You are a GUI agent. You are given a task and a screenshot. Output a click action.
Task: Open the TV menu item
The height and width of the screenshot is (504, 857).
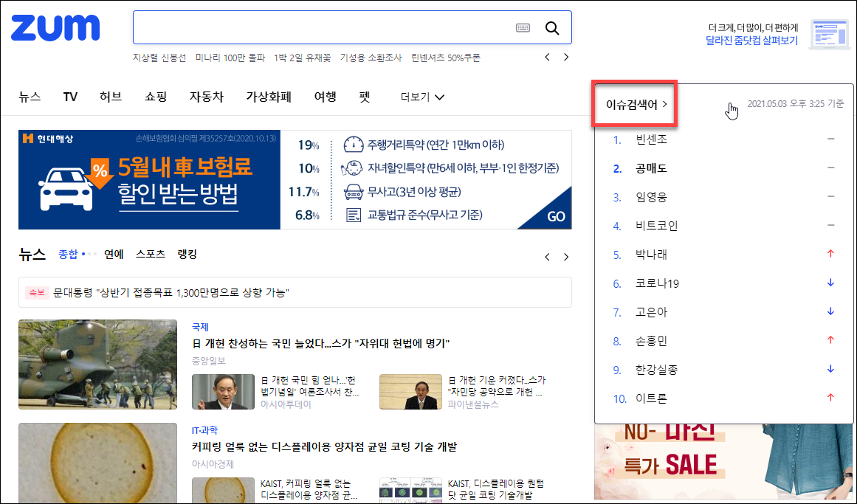pyautogui.click(x=70, y=97)
